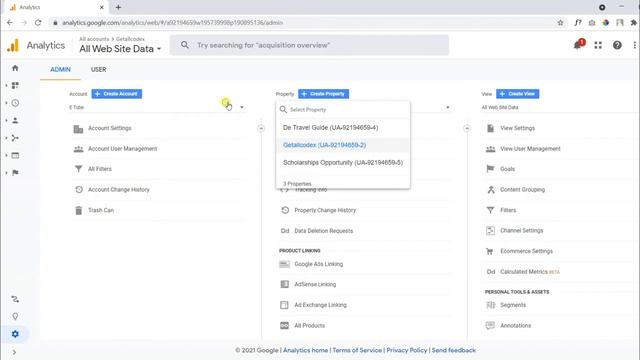Expand the sidebar with the bottom arrow
The width and height of the screenshot is (640, 360).
coord(14,352)
